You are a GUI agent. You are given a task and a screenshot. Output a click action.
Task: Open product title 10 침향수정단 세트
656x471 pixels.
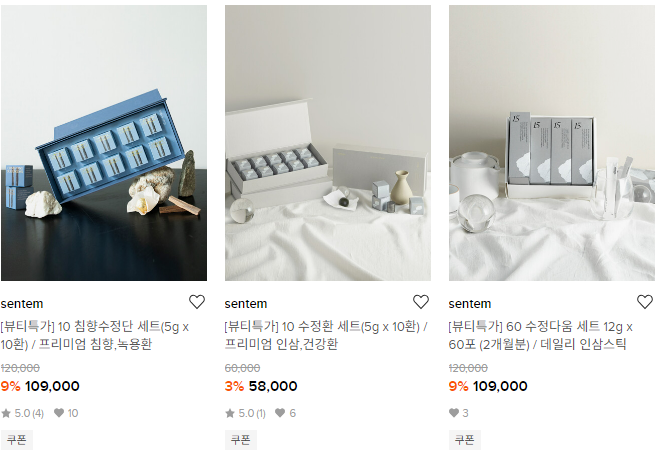[x=95, y=335]
